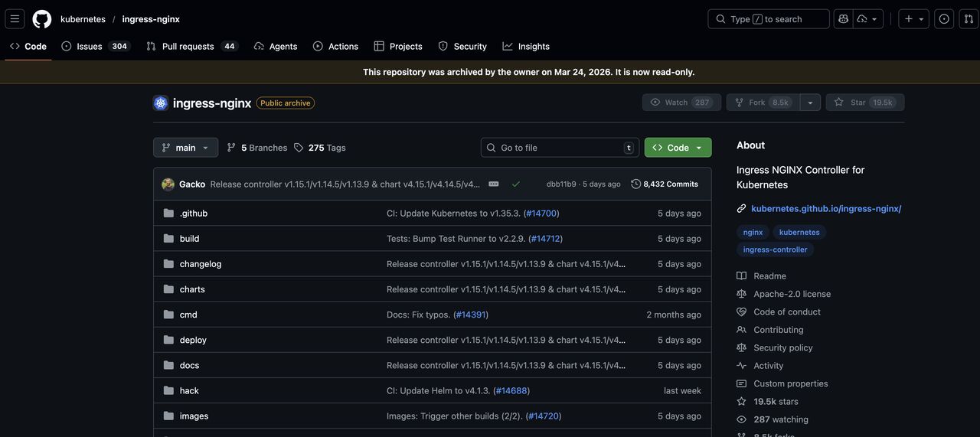980x437 pixels.
Task: Click the GitHub logo home icon
Action: (42, 19)
